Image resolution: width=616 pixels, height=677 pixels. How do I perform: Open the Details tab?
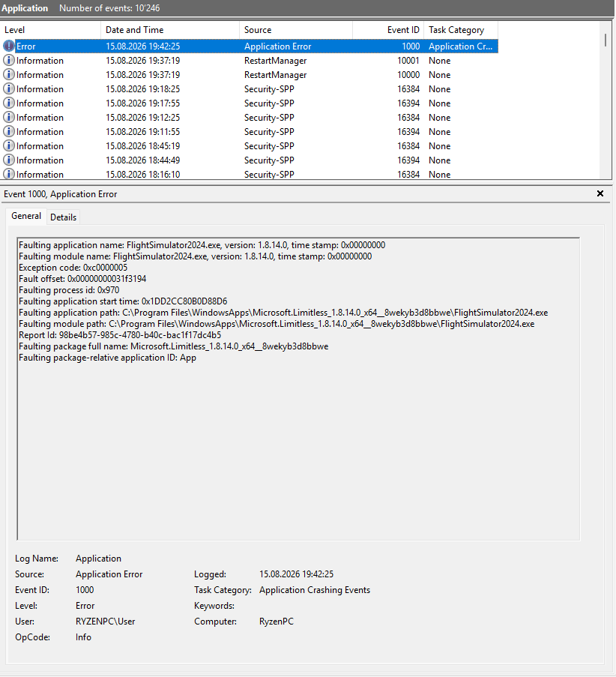coord(63,217)
